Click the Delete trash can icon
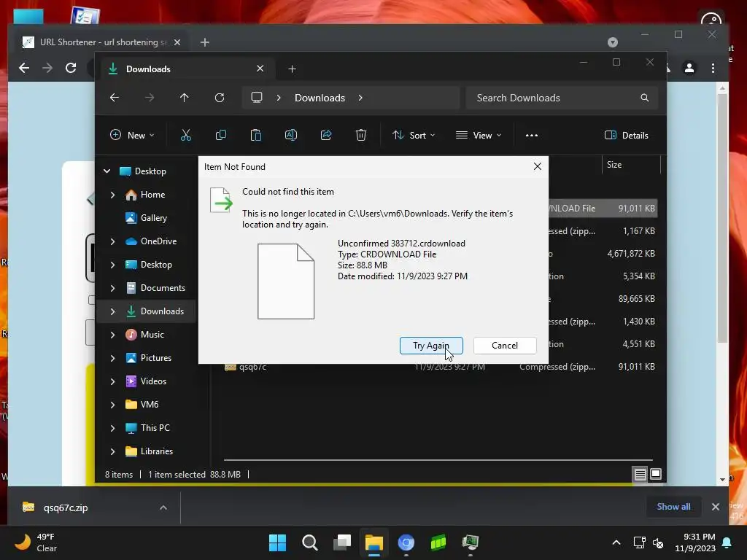The width and height of the screenshot is (747, 560). (361, 135)
